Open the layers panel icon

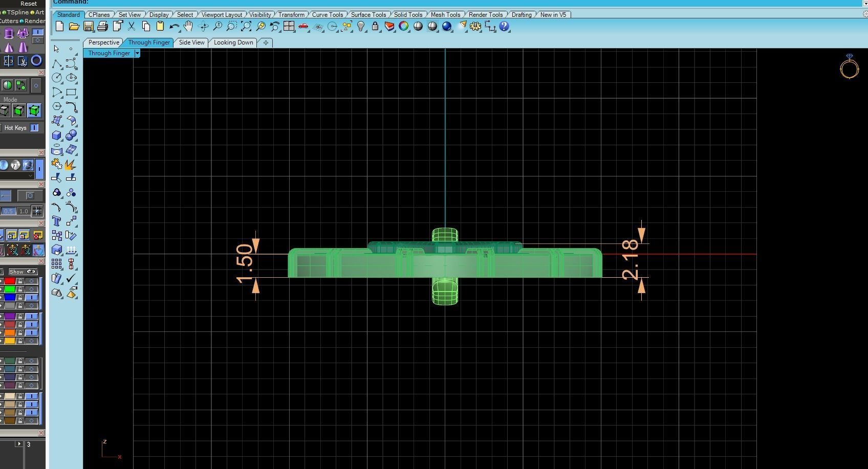389,27
